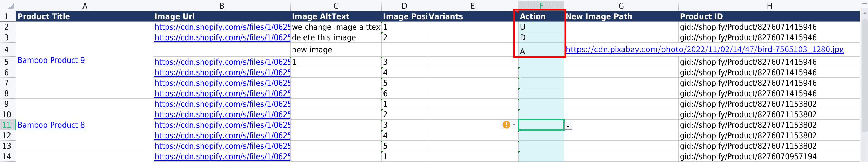Click the vertical scrollbar thumb
This screenshot has height=162, width=868.
tap(864, 70)
